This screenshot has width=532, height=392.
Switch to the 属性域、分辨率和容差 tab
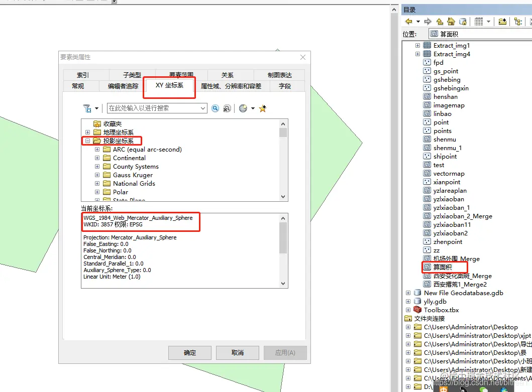[x=231, y=86]
